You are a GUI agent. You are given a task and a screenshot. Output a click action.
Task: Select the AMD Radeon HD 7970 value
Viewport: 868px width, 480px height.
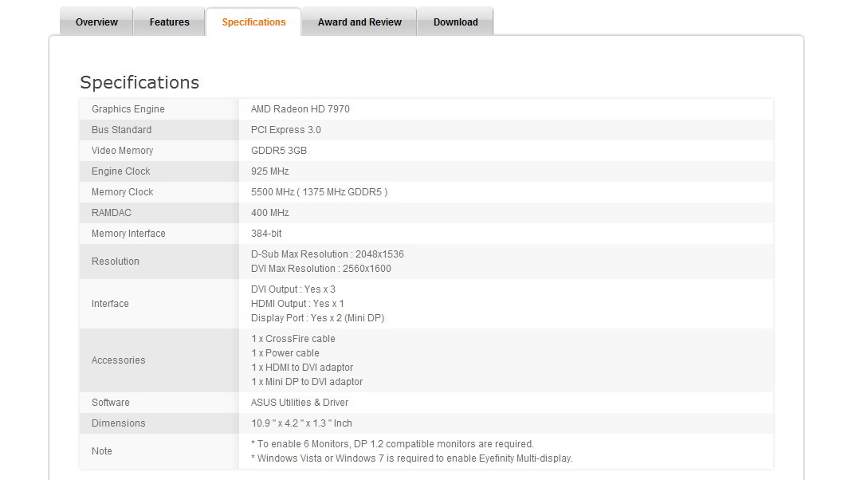click(300, 109)
